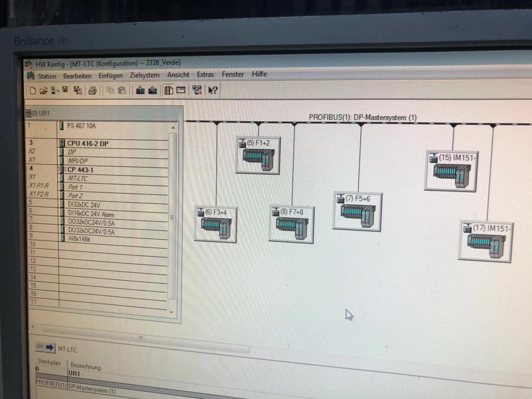532x399 pixels.
Task: Click the Save and Compile icon
Action: point(78,90)
